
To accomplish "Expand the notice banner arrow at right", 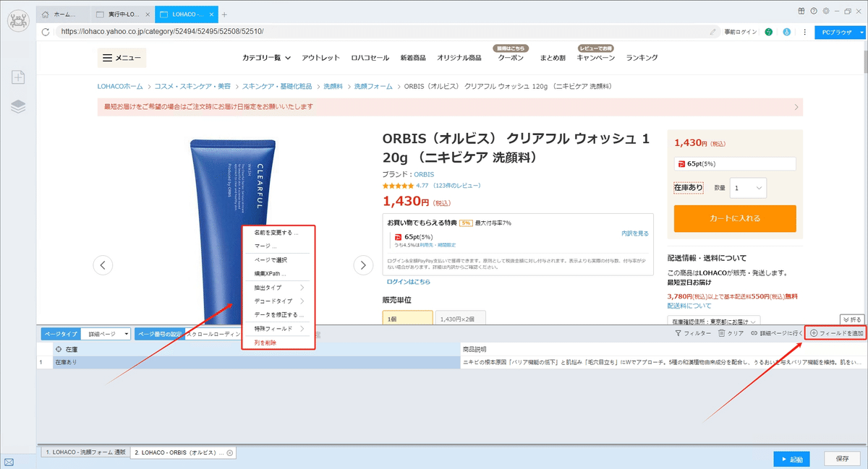I will (x=796, y=107).
